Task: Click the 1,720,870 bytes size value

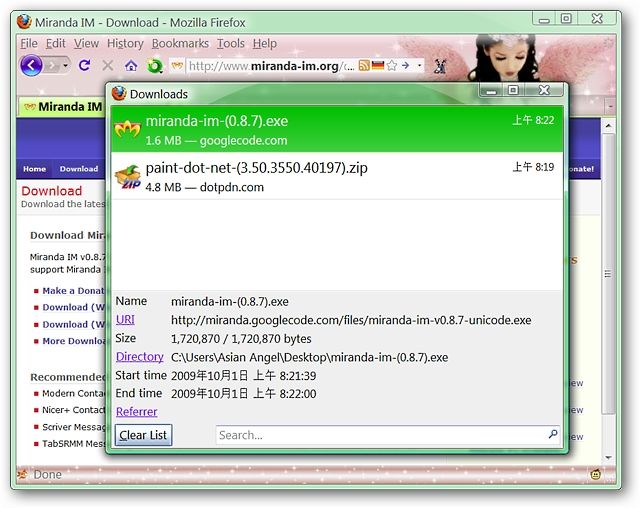Action: pos(241,339)
